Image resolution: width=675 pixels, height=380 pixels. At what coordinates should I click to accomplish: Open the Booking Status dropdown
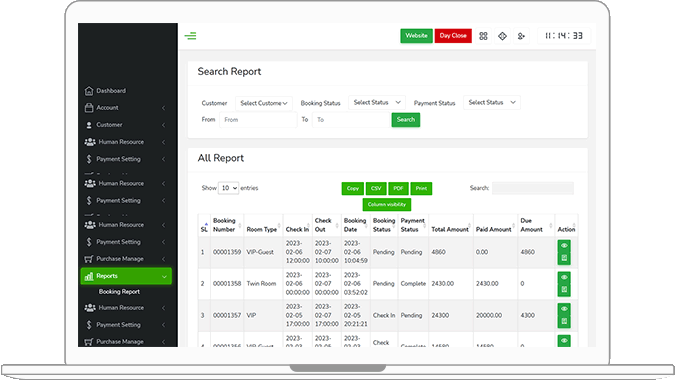(x=377, y=102)
